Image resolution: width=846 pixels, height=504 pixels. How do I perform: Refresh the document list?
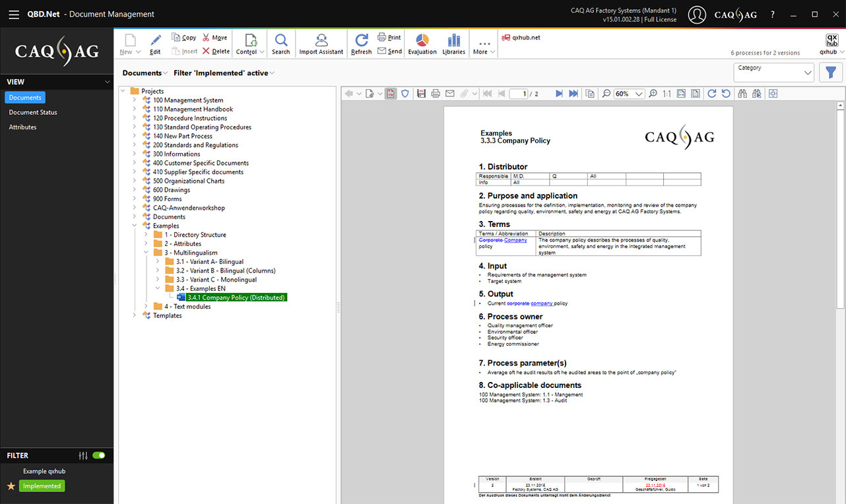361,43
